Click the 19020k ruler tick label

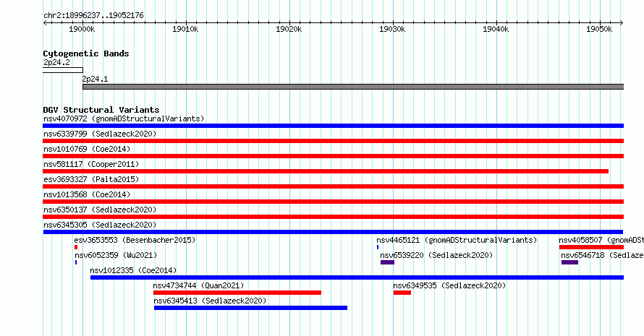(x=289, y=29)
